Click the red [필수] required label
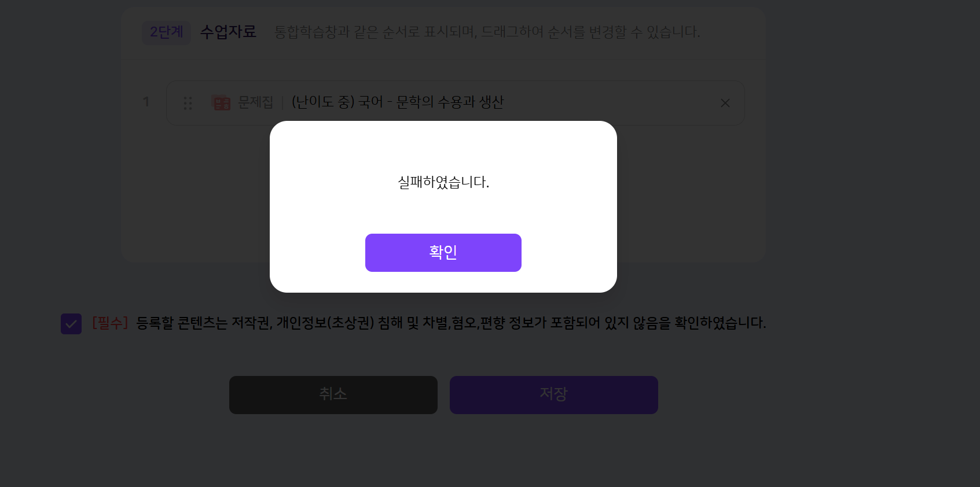The height and width of the screenshot is (487, 980). tap(110, 323)
